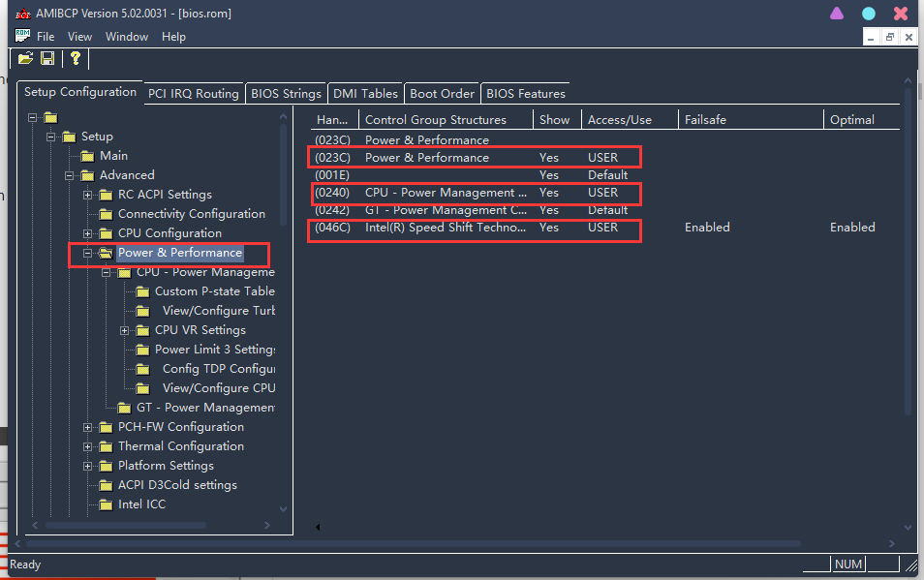Click the Access/Use column header
This screenshot has width=924, height=580.
(x=630, y=119)
